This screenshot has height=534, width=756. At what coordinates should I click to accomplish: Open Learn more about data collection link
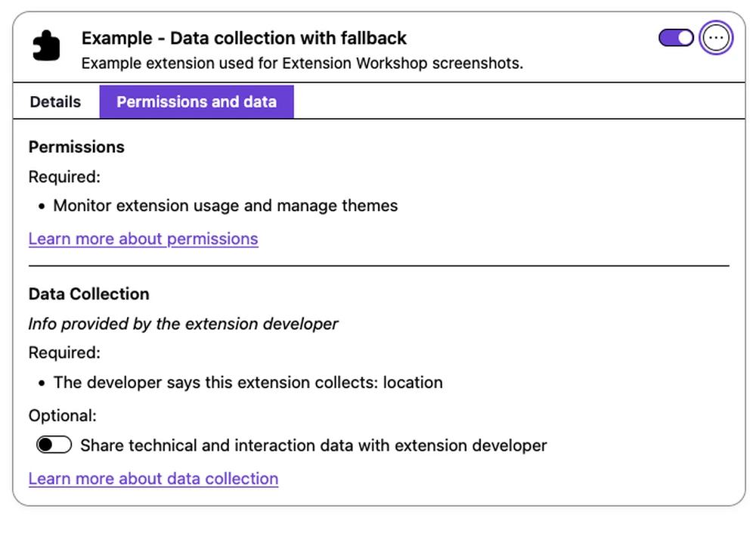tap(153, 479)
